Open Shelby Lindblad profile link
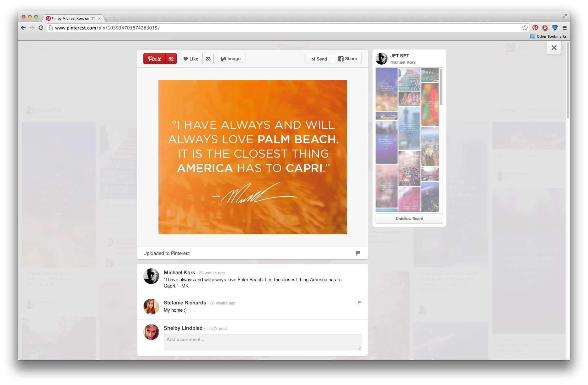The height and width of the screenshot is (385, 588). [x=183, y=328]
